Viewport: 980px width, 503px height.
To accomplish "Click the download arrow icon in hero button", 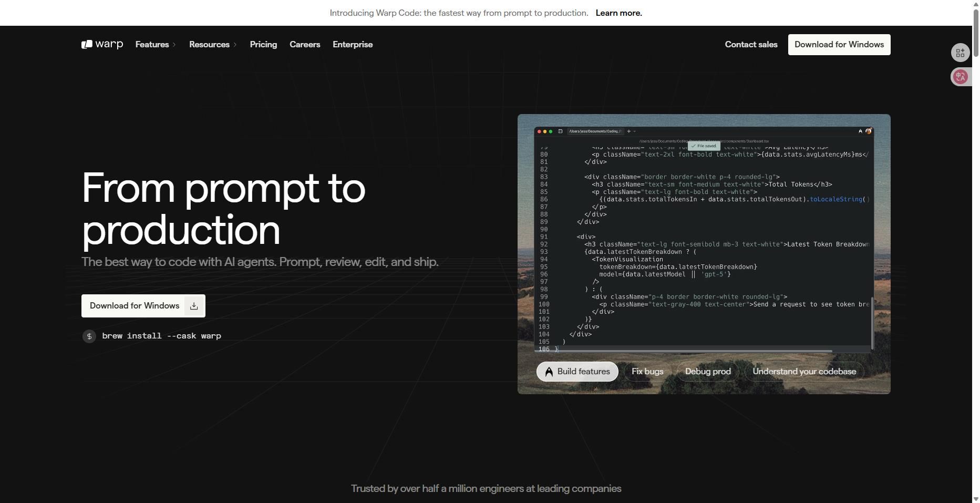I will pos(194,306).
